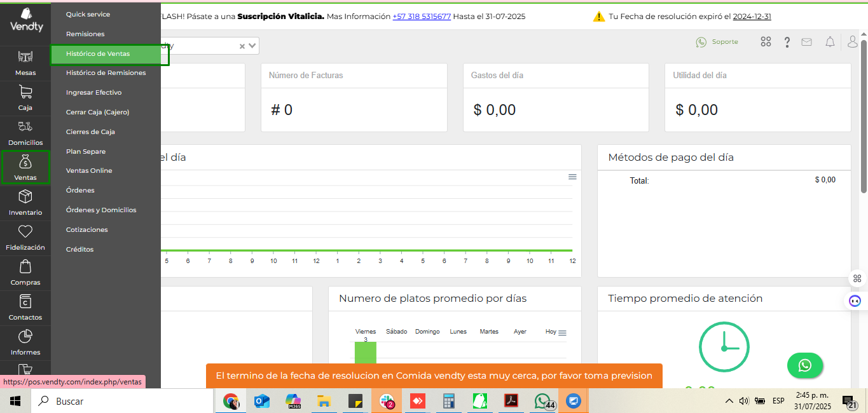Open Adobe Acrobat from the taskbar
This screenshot has width=868, height=413.
[x=511, y=401]
